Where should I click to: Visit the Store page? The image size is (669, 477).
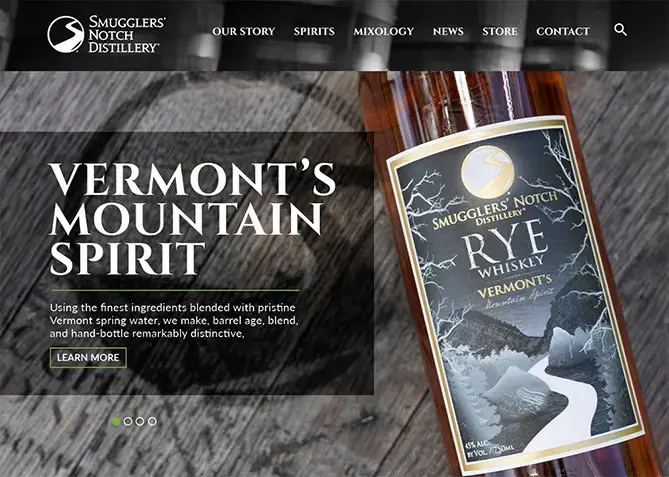(500, 32)
